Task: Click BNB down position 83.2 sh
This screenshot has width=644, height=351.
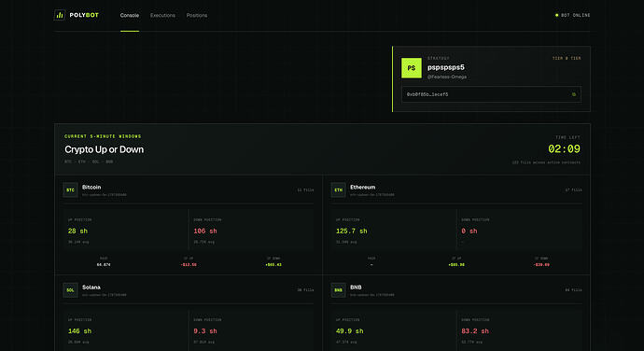Action: click(x=475, y=331)
